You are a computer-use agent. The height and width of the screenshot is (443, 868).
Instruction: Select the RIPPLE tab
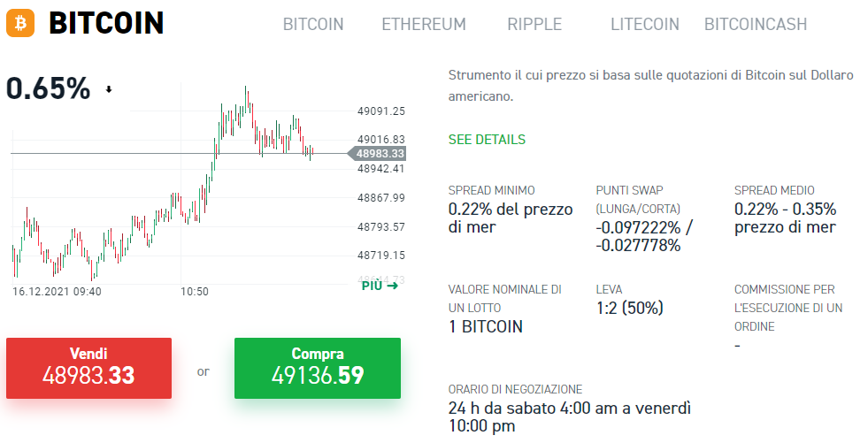click(534, 25)
